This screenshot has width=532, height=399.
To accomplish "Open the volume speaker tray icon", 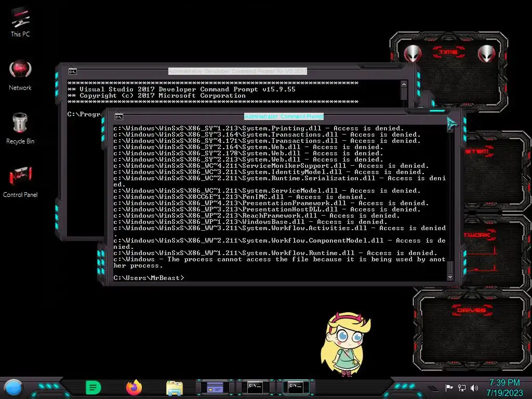I will [474, 388].
